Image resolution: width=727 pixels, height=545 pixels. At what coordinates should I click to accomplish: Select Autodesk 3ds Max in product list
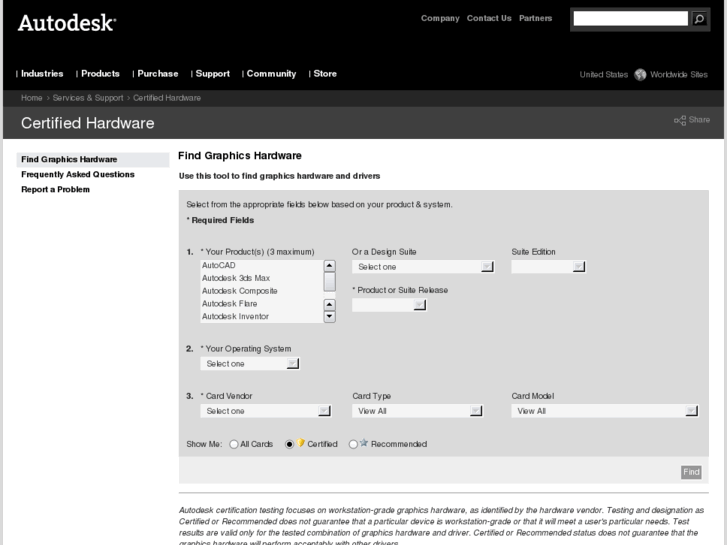pyautogui.click(x=262, y=278)
